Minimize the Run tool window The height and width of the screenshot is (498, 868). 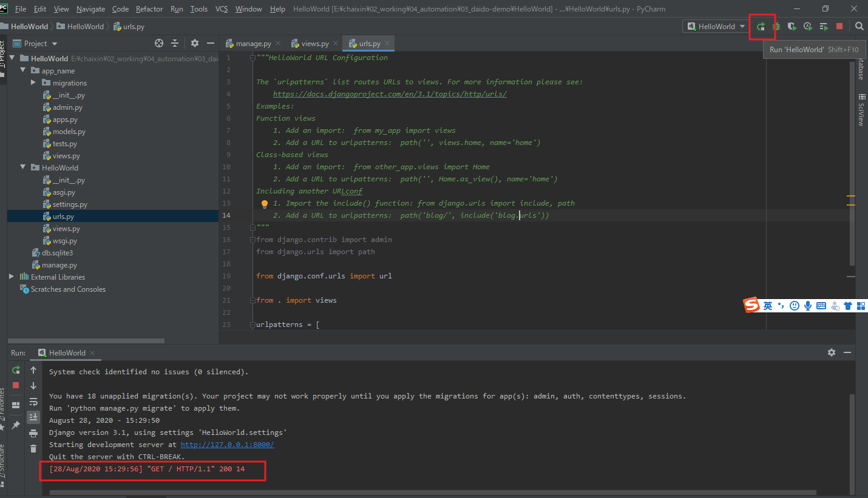tap(847, 352)
